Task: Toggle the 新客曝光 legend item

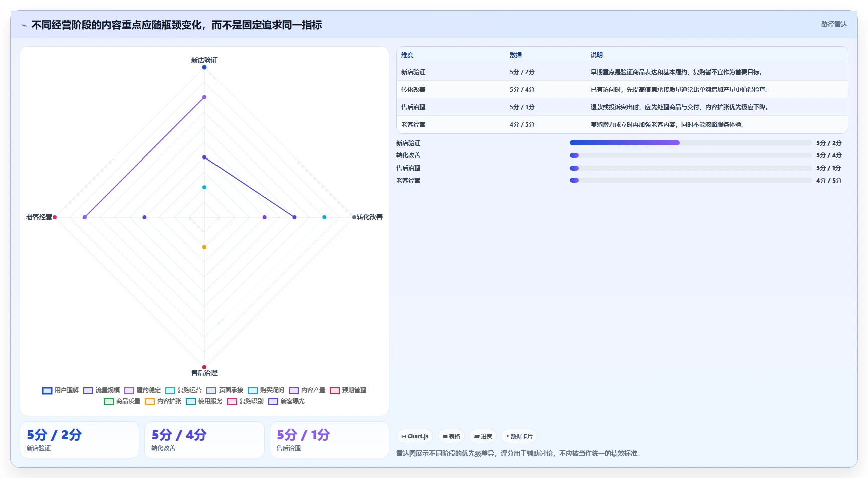Action: 286,401
